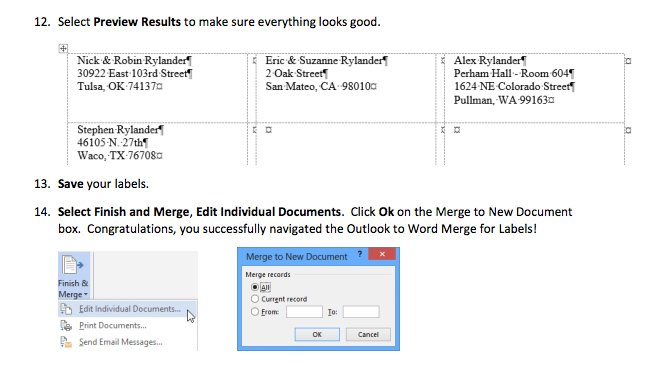The width and height of the screenshot is (664, 379).
Task: Select the All radio button
Action: [x=255, y=287]
